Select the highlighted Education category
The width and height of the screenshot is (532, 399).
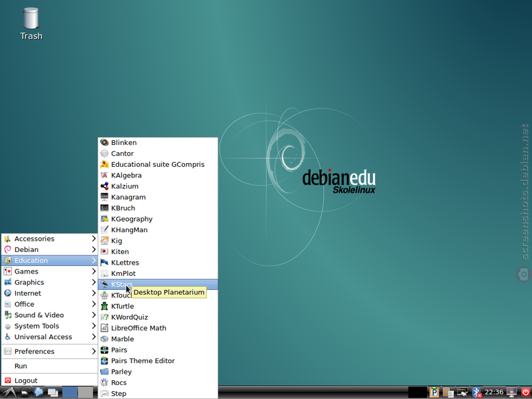(x=49, y=260)
